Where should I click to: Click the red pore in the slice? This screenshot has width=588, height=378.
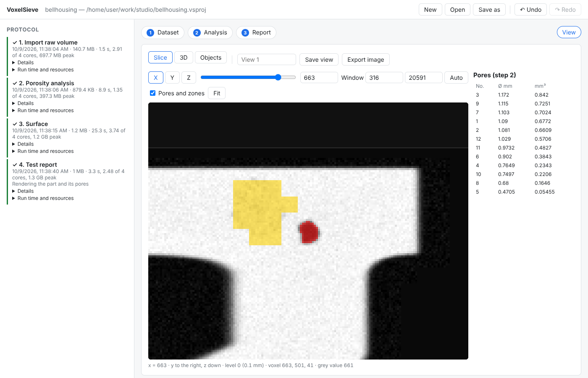[x=309, y=232]
